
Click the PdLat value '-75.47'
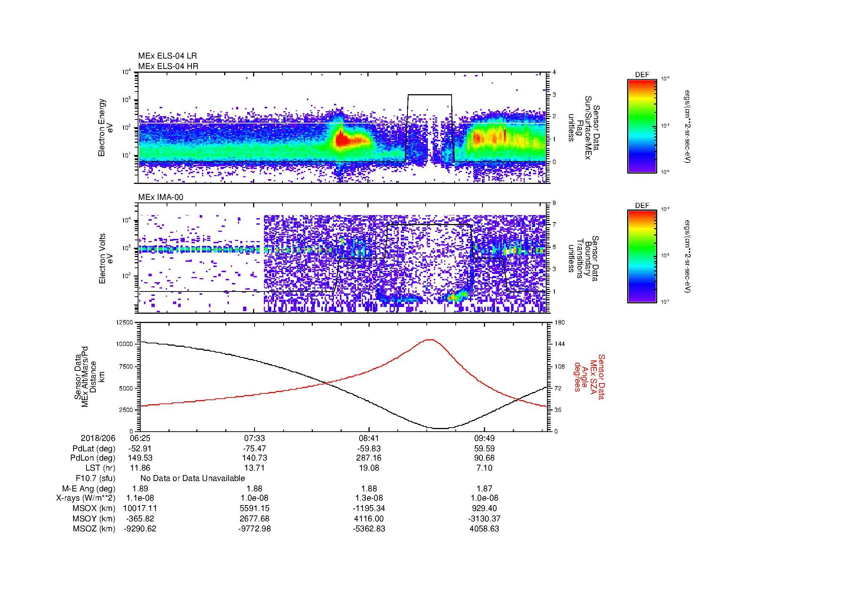(x=255, y=449)
